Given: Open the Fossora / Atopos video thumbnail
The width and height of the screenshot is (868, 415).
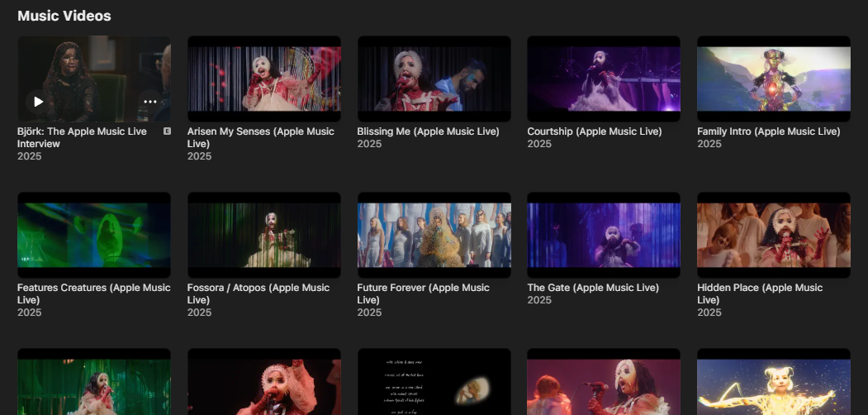Looking at the screenshot, I should 264,235.
